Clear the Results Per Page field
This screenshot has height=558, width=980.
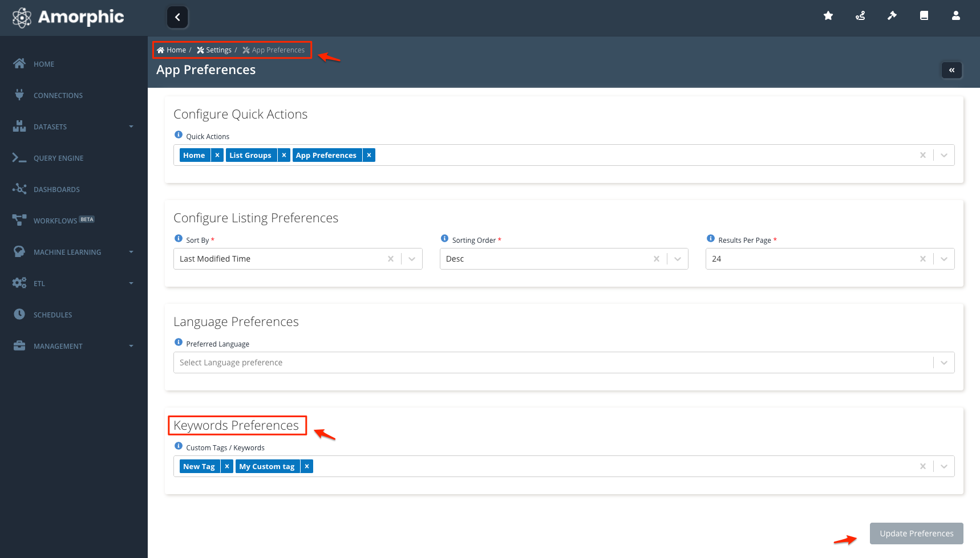pyautogui.click(x=922, y=258)
